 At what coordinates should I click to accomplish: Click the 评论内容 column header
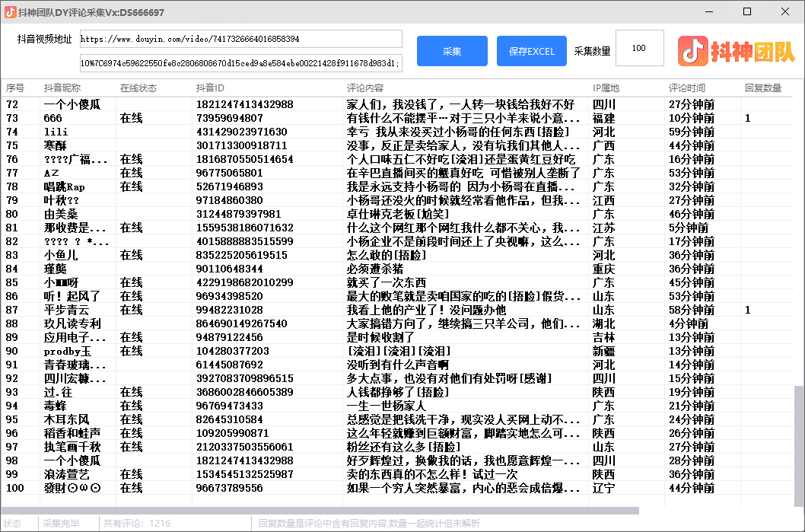(365, 88)
